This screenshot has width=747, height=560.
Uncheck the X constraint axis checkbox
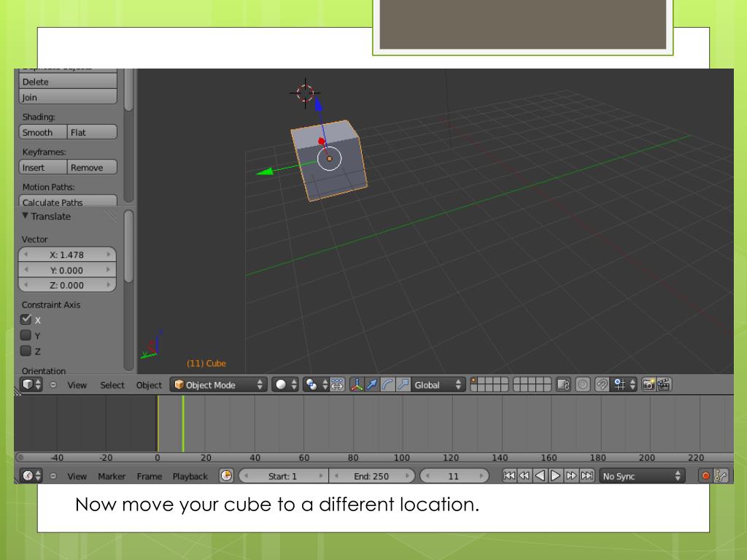pyautogui.click(x=26, y=319)
